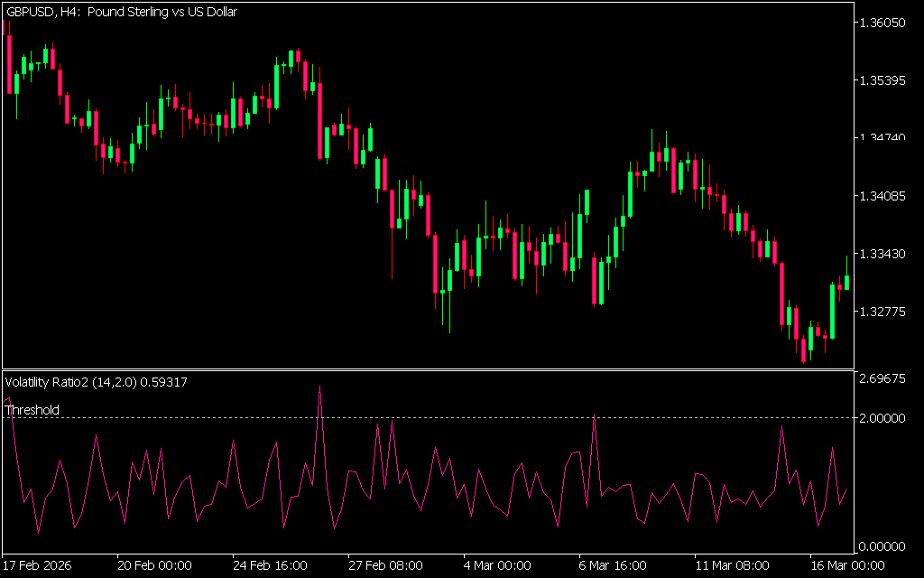Click the 1.36050 price scale label

[x=883, y=23]
